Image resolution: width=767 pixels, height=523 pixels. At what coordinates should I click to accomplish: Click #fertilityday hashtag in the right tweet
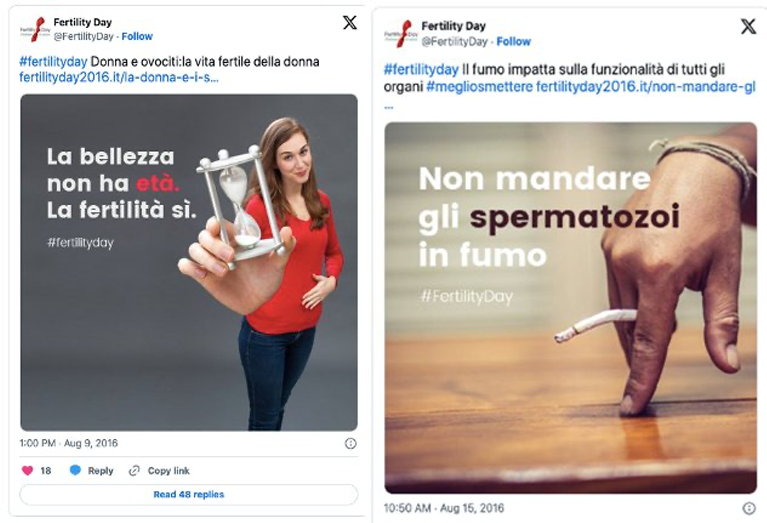(421, 69)
